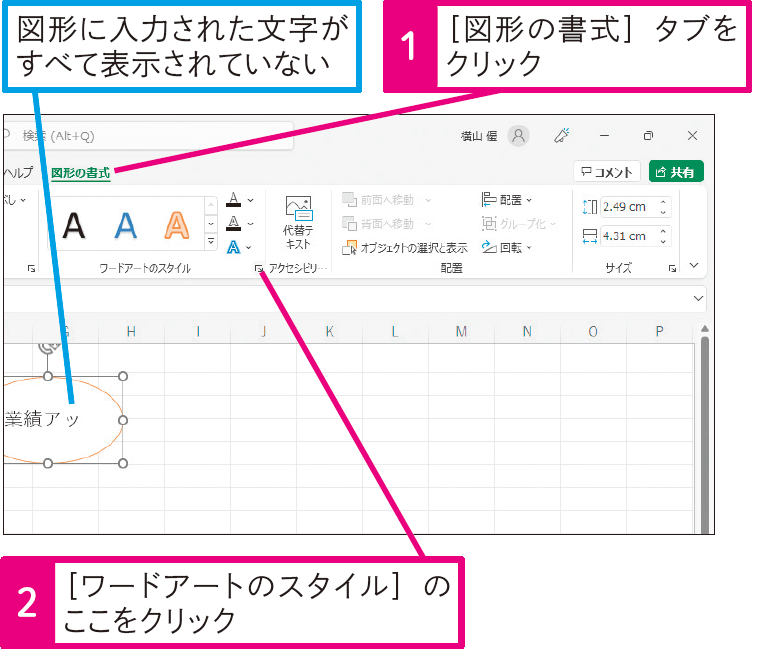This screenshot has height=649, width=783.
Task: Open the dialog launcher left of ワードアートのスタイル group
Action: [31, 269]
